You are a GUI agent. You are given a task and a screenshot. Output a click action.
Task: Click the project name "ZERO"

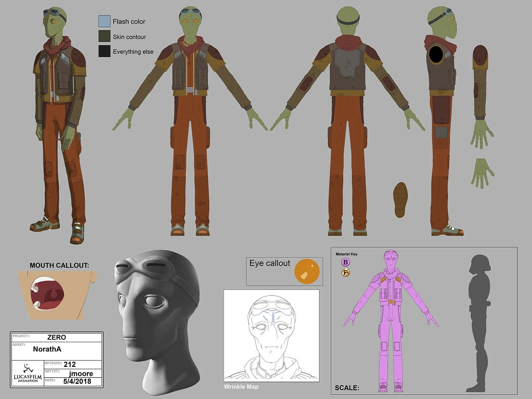[x=57, y=337]
